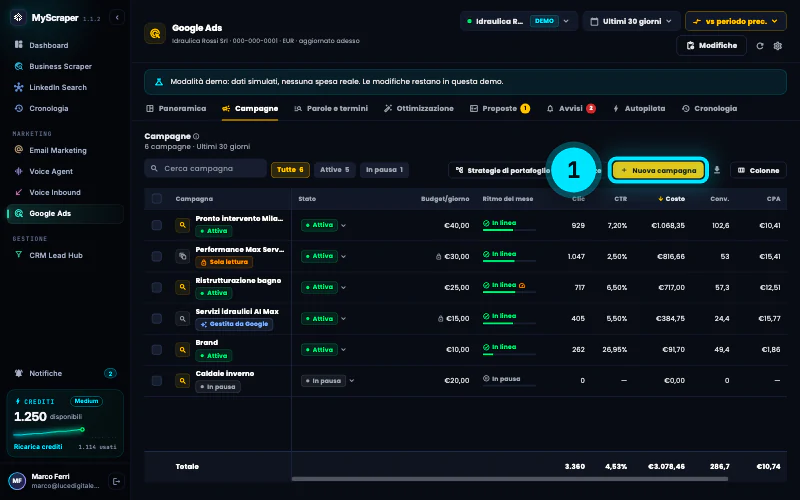The image size is (800, 500).
Task: Click the refresh icon beside Modifiche
Action: [x=760, y=46]
